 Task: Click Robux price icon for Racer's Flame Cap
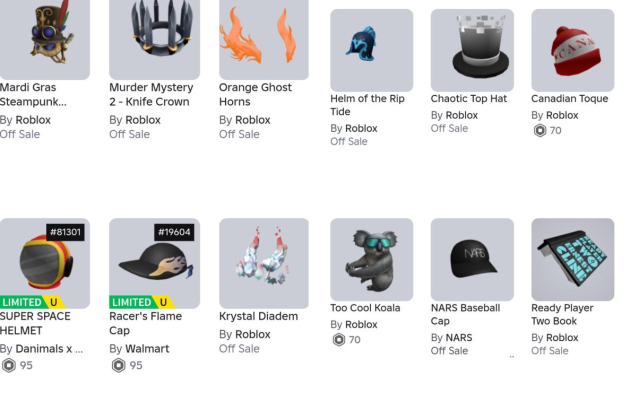[119, 365]
